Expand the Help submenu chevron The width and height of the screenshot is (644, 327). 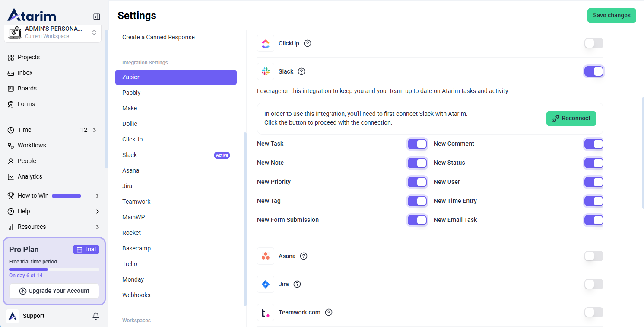pyautogui.click(x=97, y=212)
